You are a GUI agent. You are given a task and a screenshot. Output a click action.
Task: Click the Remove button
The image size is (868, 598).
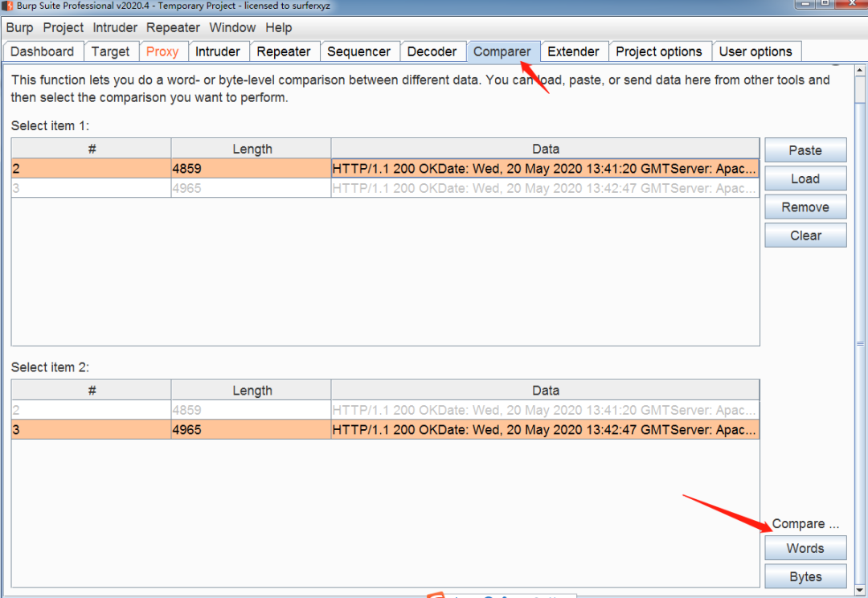tap(805, 207)
